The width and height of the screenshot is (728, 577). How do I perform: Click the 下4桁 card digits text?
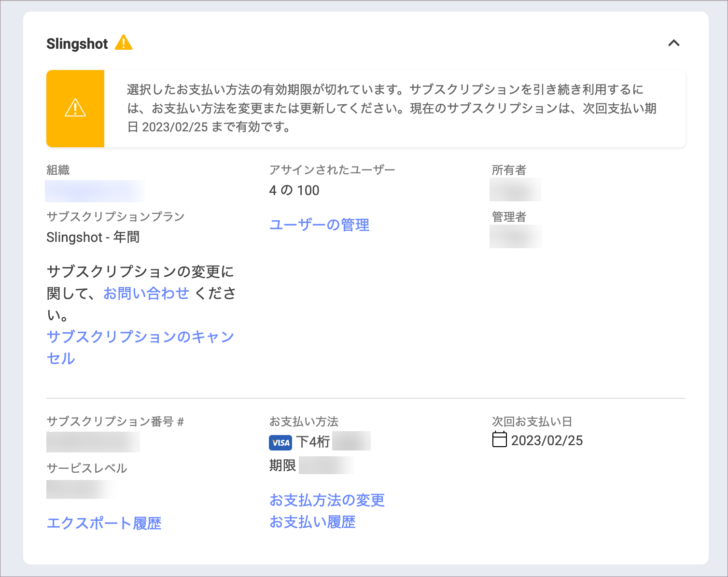313,441
